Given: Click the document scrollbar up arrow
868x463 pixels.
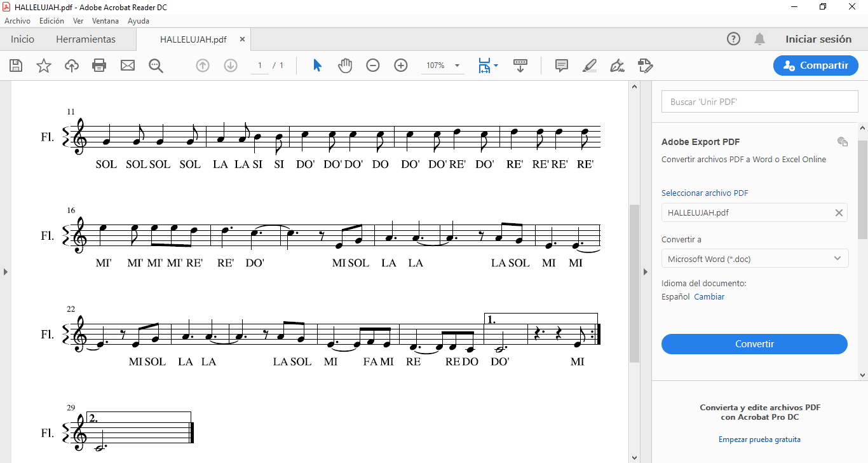Looking at the screenshot, I should click(634, 86).
